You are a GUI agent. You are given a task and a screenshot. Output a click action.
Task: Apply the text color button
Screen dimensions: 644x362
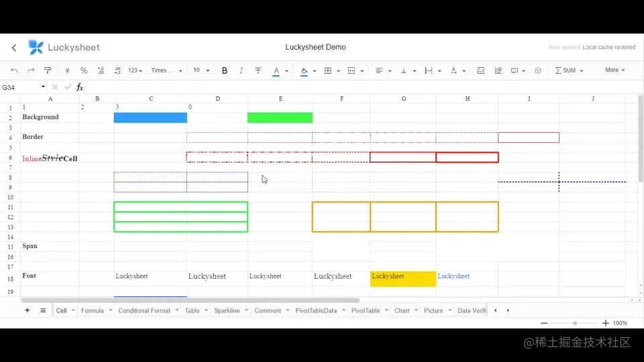[276, 71]
